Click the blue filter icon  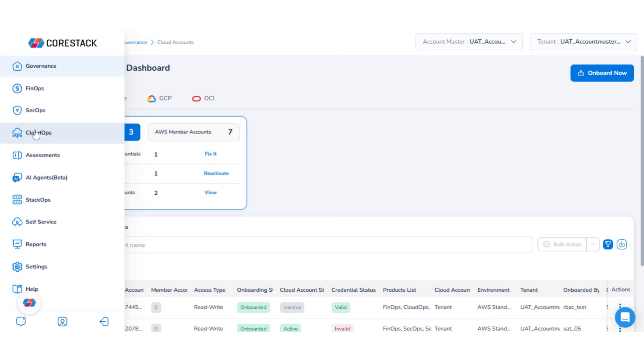pyautogui.click(x=608, y=244)
